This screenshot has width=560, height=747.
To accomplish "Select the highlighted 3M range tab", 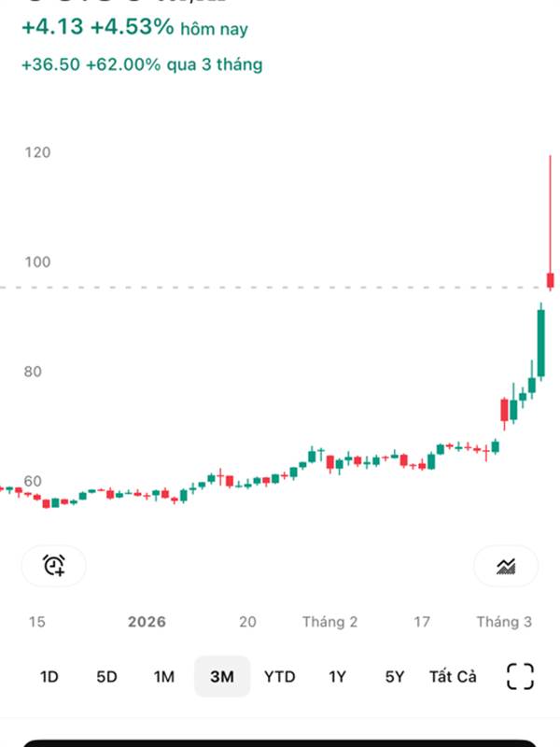I will pos(222,677).
